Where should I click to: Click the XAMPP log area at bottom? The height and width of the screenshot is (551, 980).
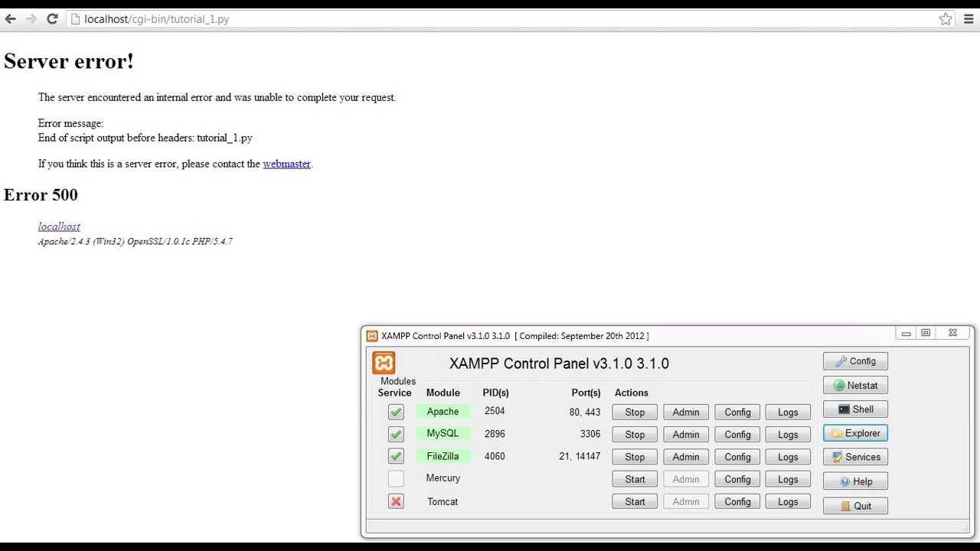[668, 525]
